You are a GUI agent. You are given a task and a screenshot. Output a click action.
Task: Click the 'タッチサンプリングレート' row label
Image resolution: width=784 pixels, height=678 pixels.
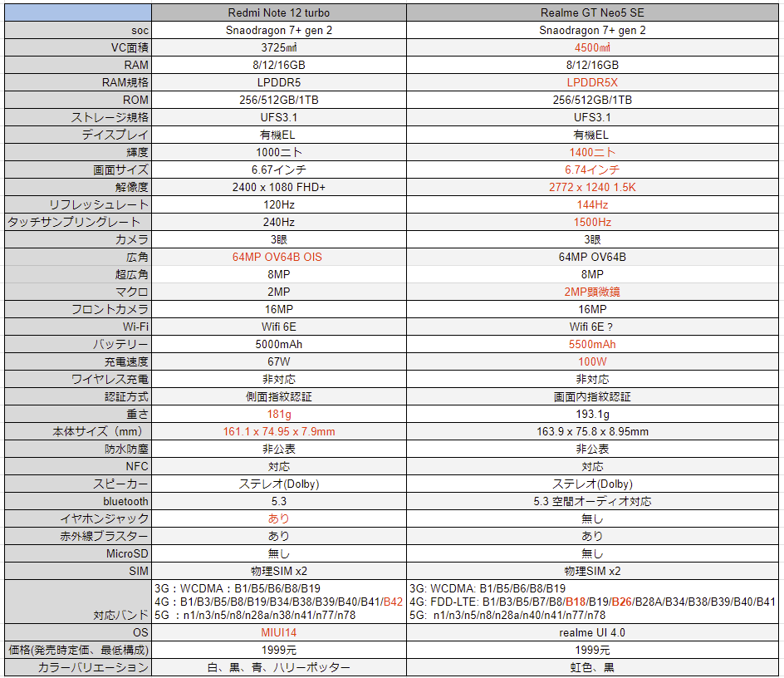coord(78,222)
